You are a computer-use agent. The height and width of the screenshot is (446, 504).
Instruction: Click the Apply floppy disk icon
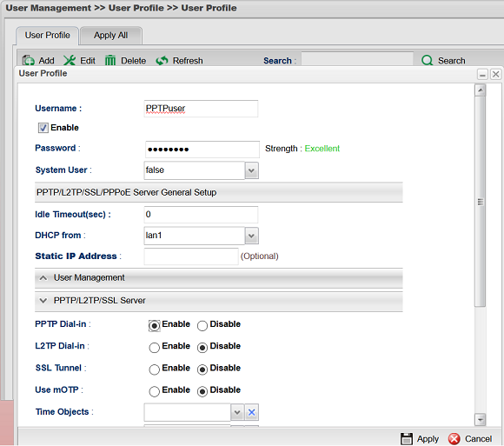(407, 438)
